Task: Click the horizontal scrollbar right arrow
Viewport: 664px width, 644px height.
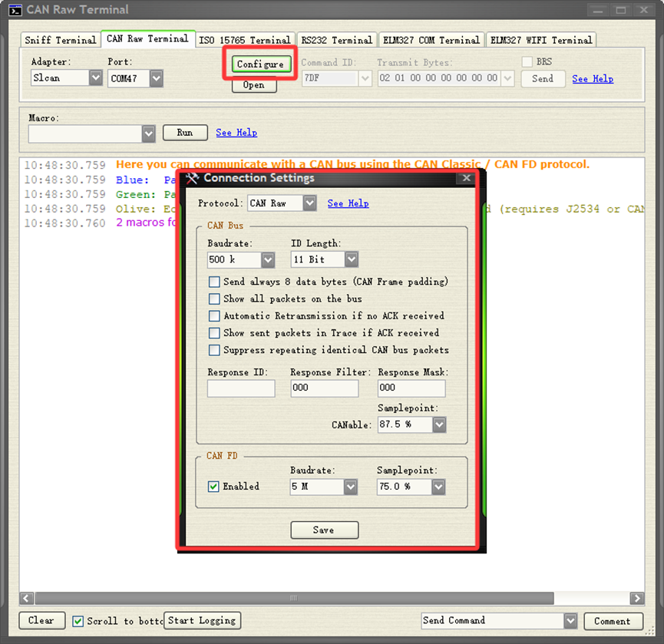Action: (637, 598)
